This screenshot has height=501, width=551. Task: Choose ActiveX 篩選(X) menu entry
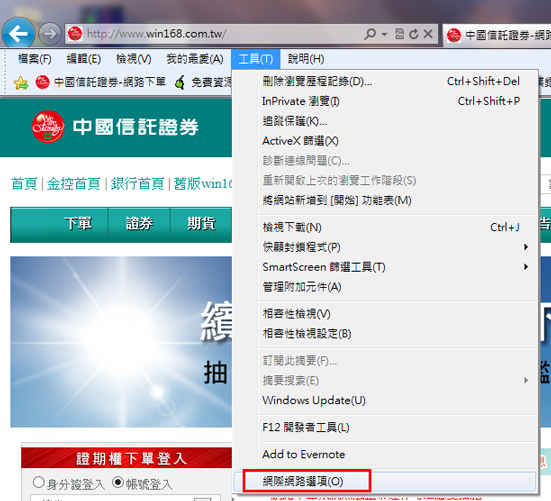pyautogui.click(x=385, y=141)
